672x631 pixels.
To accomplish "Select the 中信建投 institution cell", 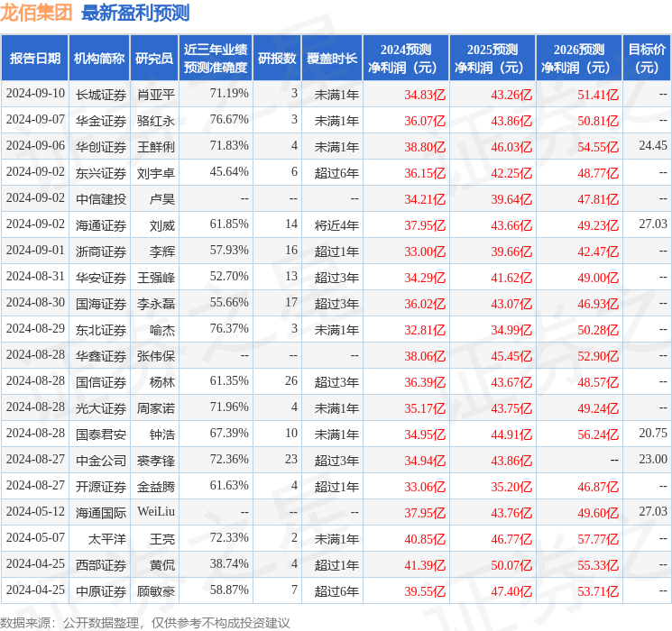I will coord(101,199).
